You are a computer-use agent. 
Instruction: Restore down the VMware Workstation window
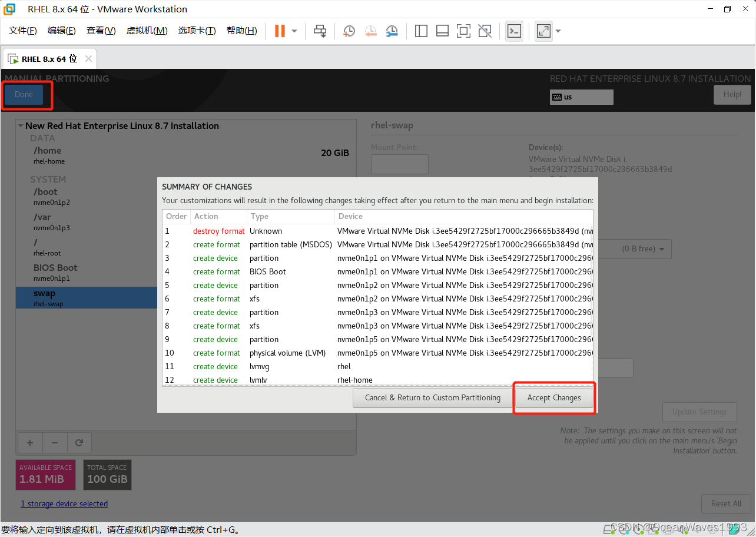pos(727,9)
